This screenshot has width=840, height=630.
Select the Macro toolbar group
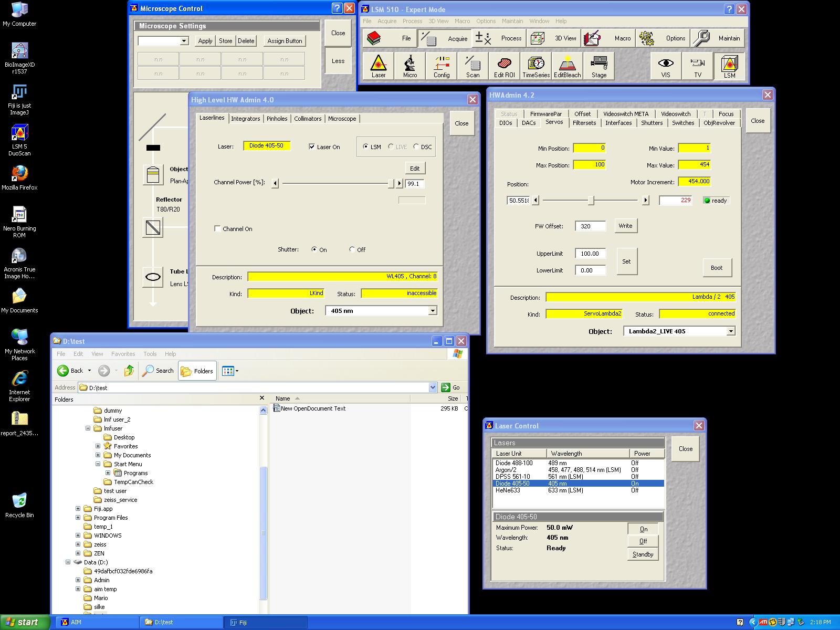point(608,38)
